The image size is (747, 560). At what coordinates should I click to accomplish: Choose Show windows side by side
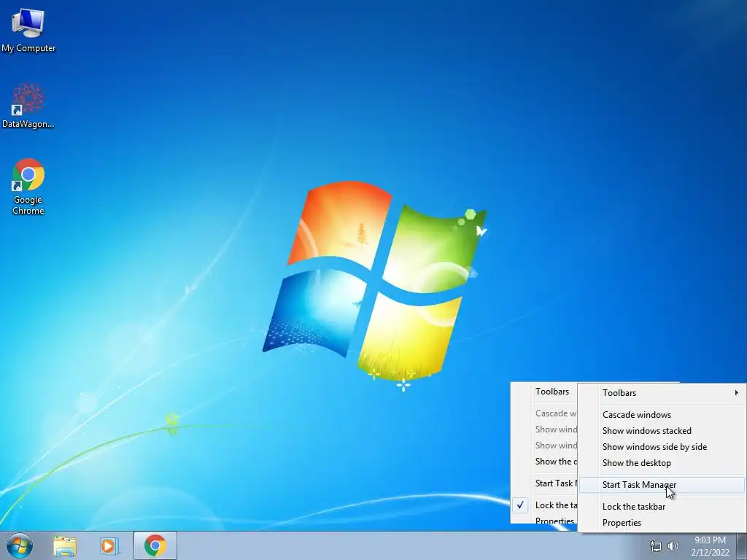click(x=662, y=447)
